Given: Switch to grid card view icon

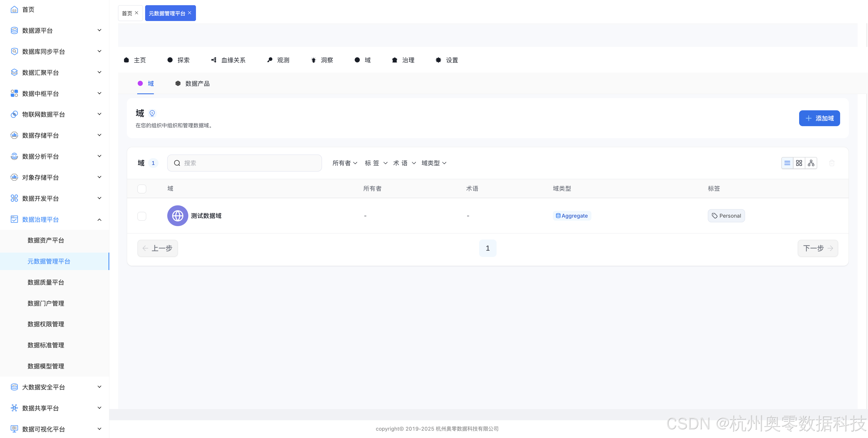Looking at the screenshot, I should coord(799,163).
